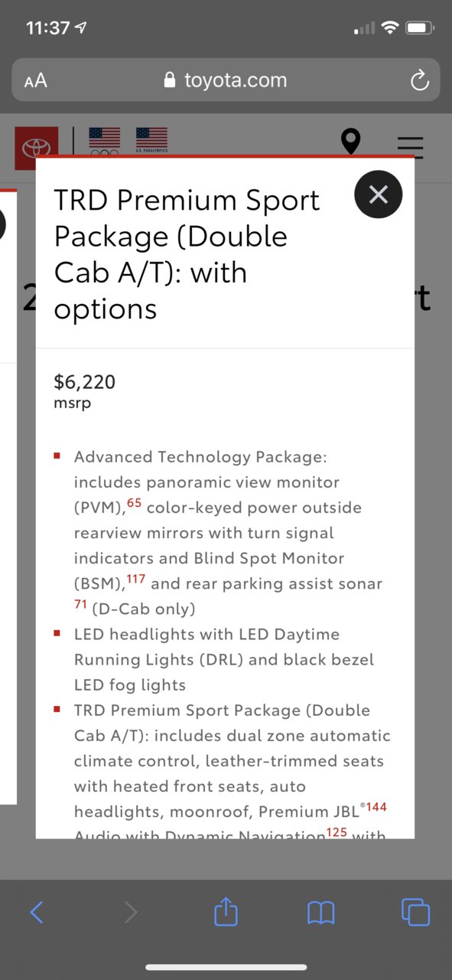452x980 pixels.
Task: Go back with the Safari back arrow
Action: (36, 912)
